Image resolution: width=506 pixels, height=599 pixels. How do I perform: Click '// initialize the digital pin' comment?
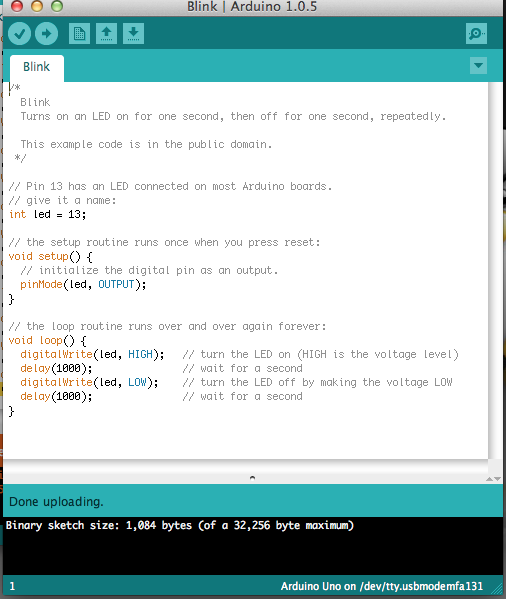pos(149,270)
